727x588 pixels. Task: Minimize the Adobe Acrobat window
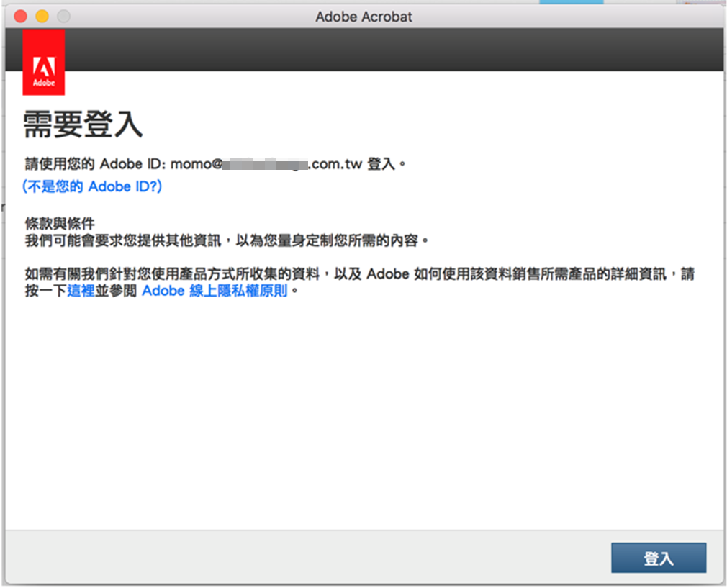point(42,17)
